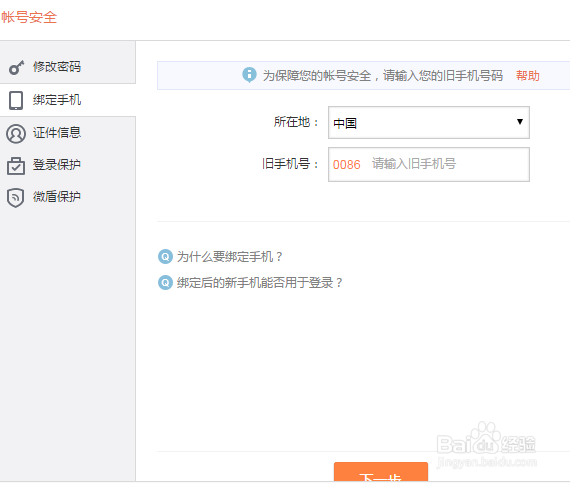Click the dropdown arrow of the 所在地 selector
Screen dimensions: 570x483
coord(520,122)
